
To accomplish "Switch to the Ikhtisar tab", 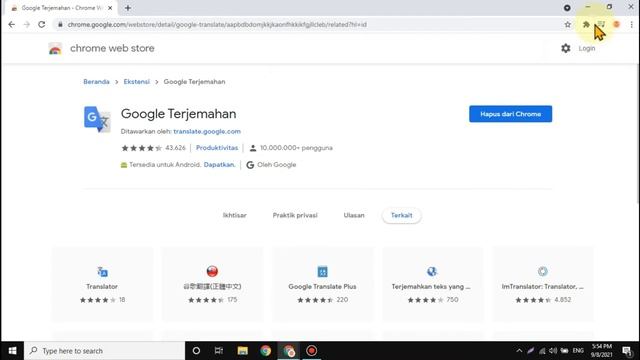I will [x=235, y=215].
